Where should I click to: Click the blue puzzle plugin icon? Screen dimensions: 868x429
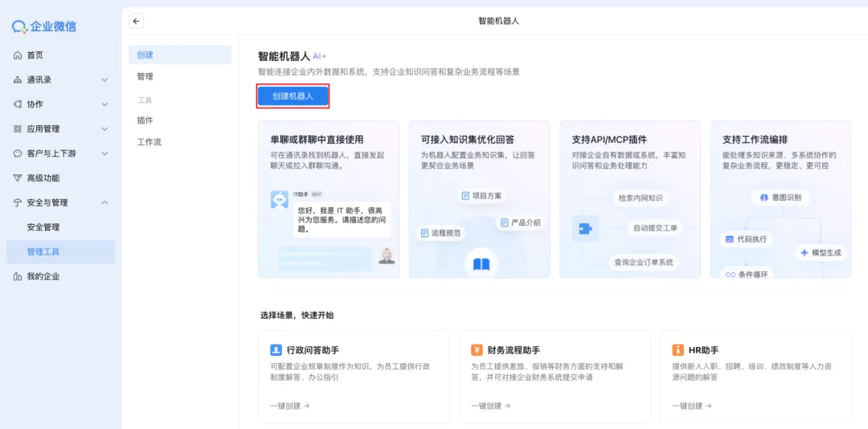pyautogui.click(x=585, y=229)
